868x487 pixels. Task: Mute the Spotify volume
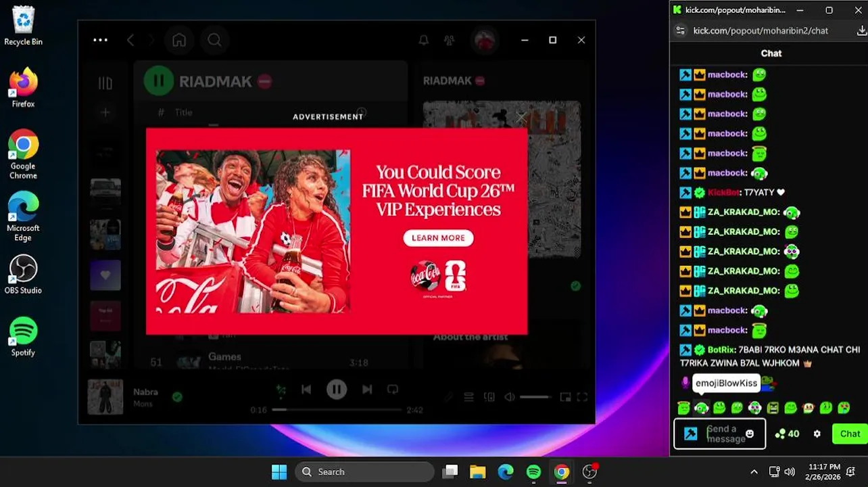510,397
